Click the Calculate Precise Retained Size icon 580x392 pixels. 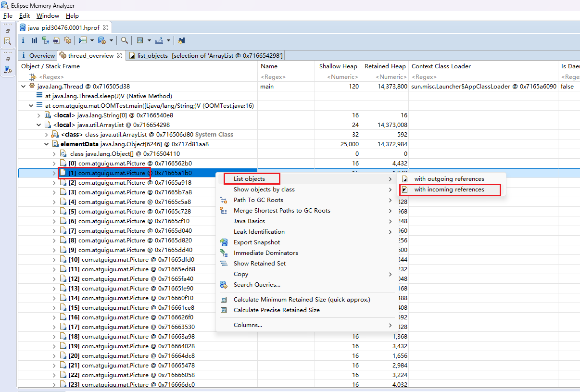(224, 310)
